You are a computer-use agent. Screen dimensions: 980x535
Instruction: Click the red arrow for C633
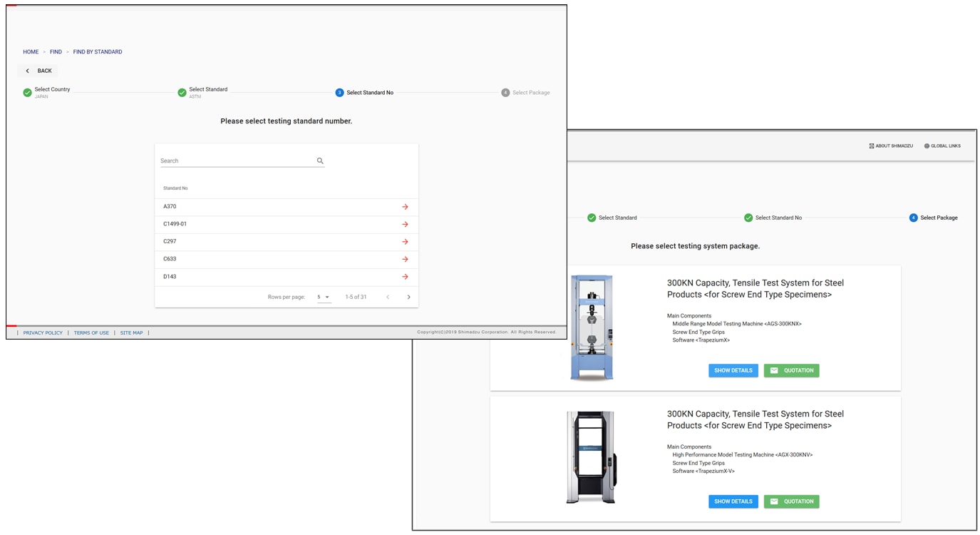click(x=405, y=259)
